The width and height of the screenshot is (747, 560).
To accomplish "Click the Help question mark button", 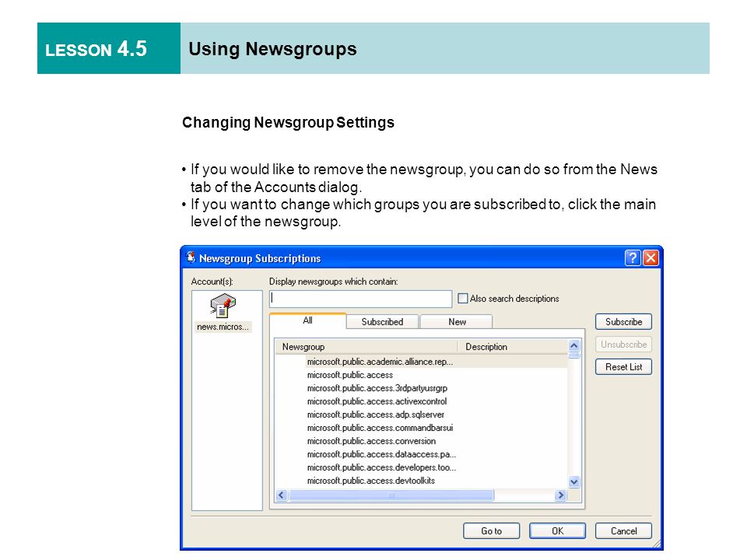I will (632, 258).
